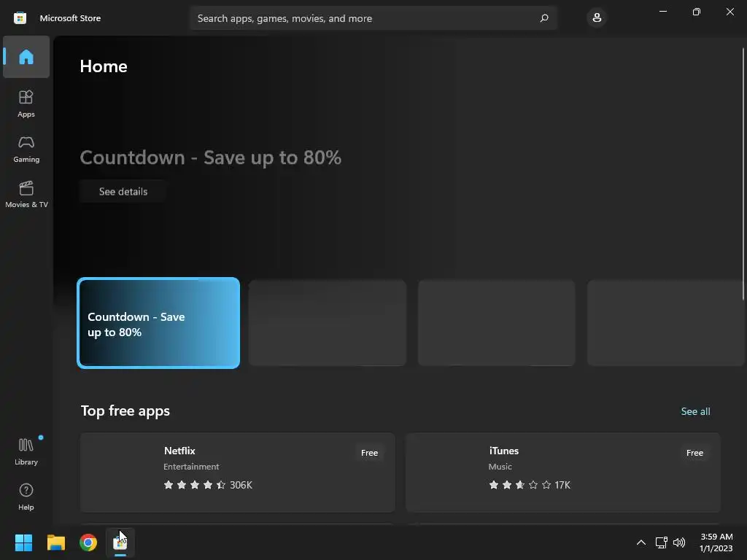Open network status tray icon
747x560 pixels.
click(x=661, y=542)
